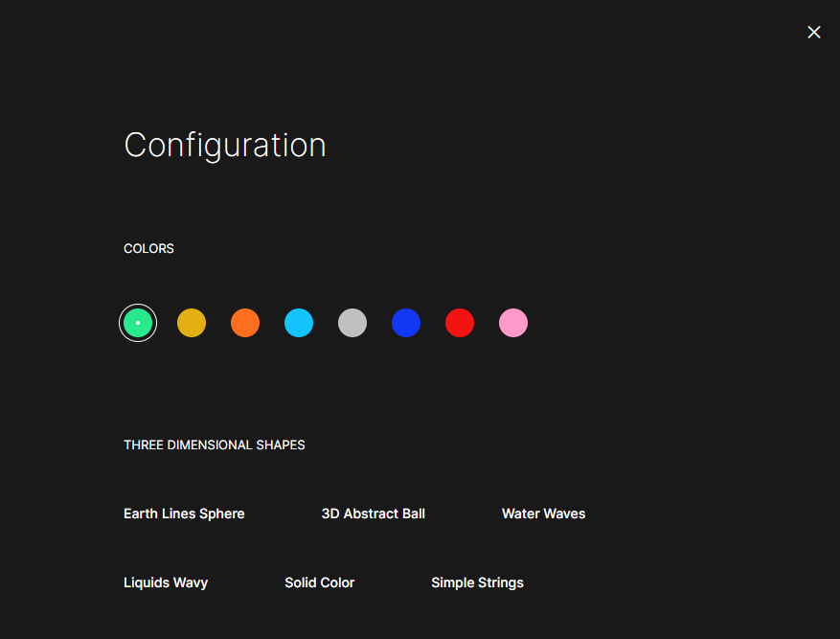Select the Simple Strings shape
The height and width of the screenshot is (639, 840).
[x=477, y=582]
